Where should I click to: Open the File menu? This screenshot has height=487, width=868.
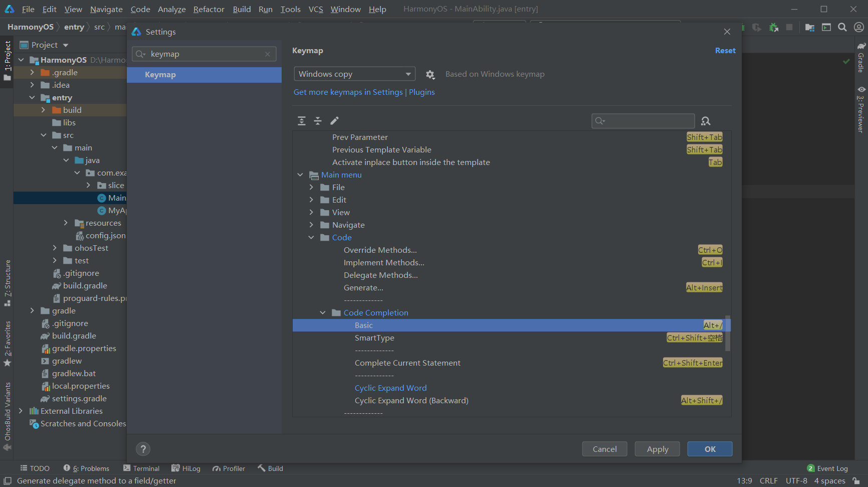(28, 9)
